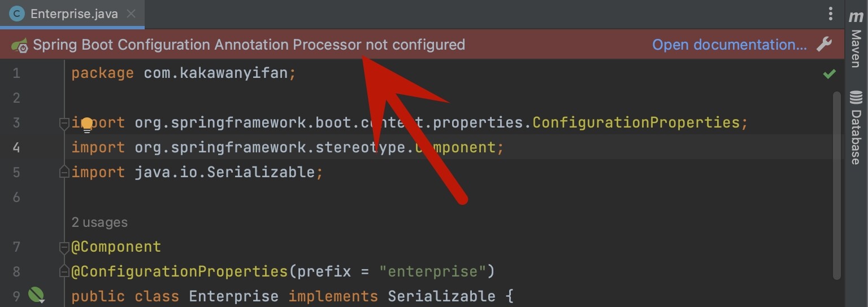Click the "enterprise" prefix string

click(433, 272)
